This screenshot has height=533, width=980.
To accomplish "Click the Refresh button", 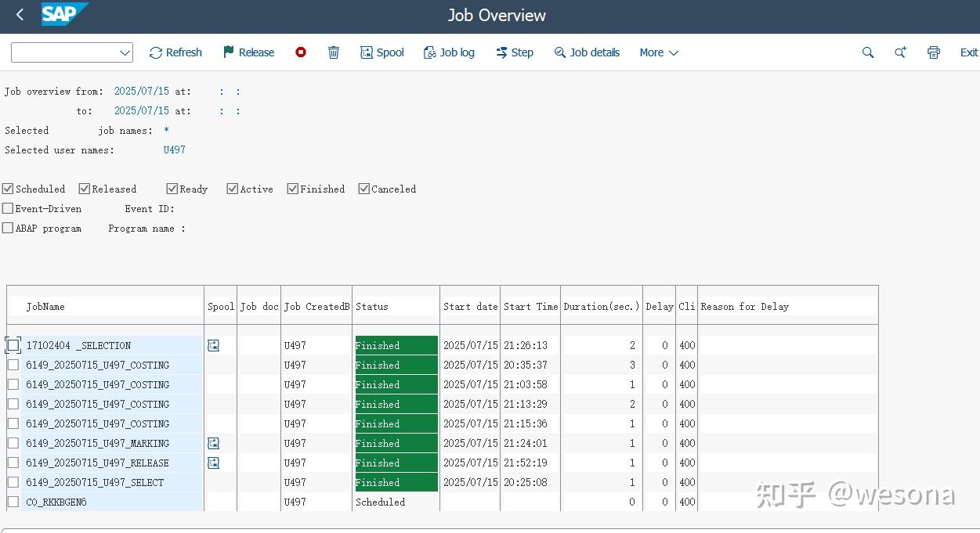I will coord(175,52).
